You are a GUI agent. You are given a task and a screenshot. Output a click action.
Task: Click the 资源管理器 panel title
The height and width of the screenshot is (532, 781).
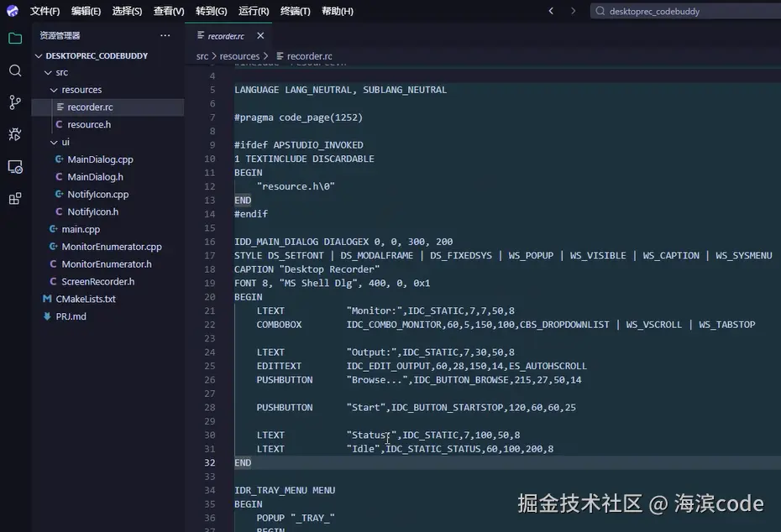60,35
